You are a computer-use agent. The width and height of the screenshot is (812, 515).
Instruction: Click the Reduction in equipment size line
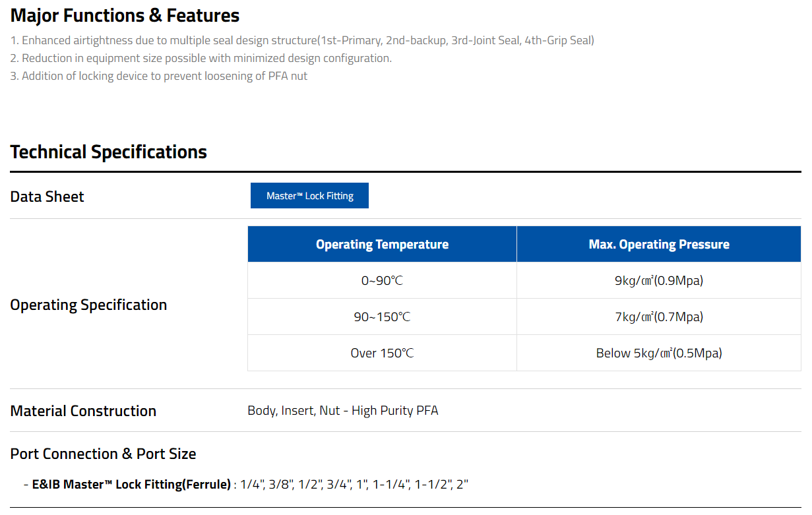(201, 58)
